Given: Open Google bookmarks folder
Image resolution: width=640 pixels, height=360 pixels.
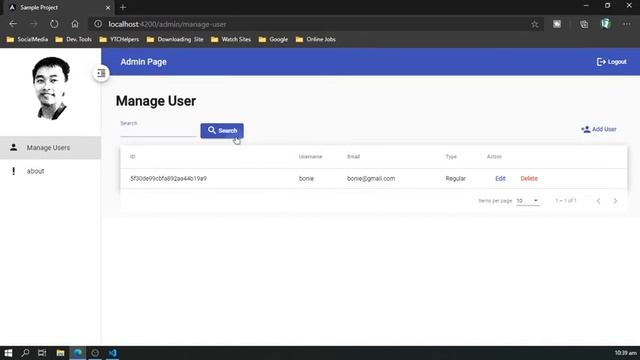Looking at the screenshot, I should pos(273,40).
